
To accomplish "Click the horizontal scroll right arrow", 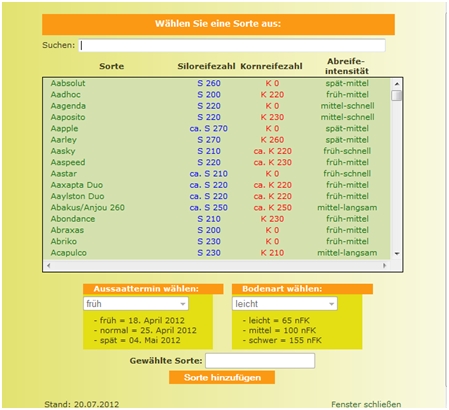I will click(384, 265).
